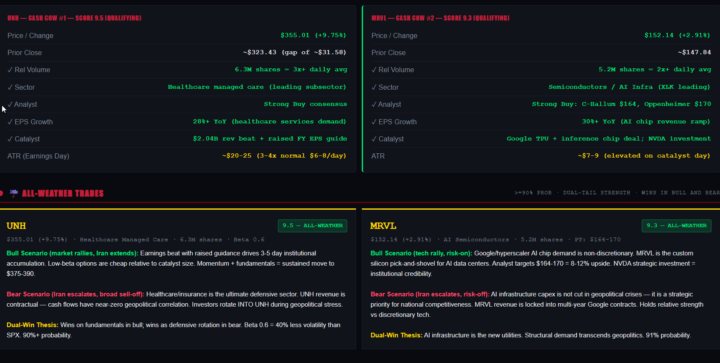Click Bear Scenario (Iran escalates, broad sell-off) heading
The height and width of the screenshot is (363, 720).
[x=75, y=294]
